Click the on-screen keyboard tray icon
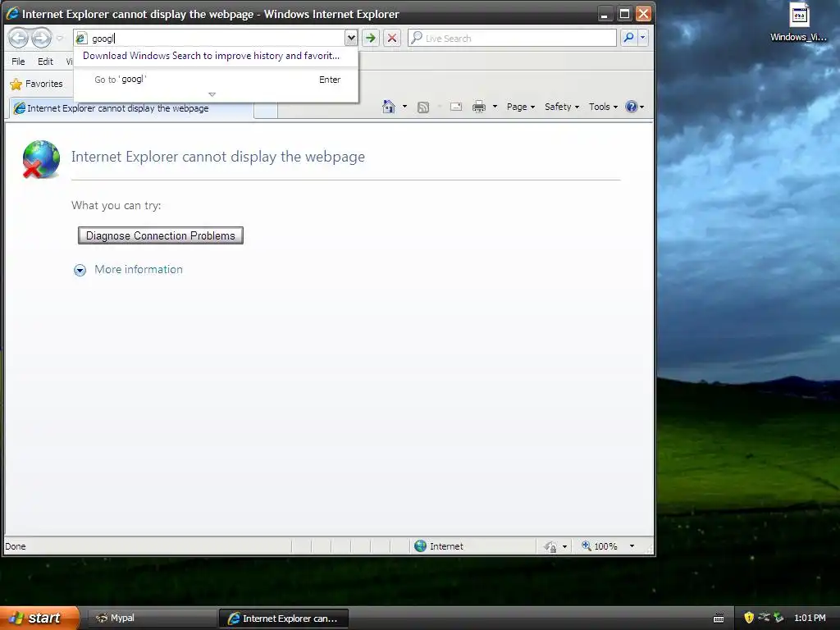 click(x=719, y=619)
